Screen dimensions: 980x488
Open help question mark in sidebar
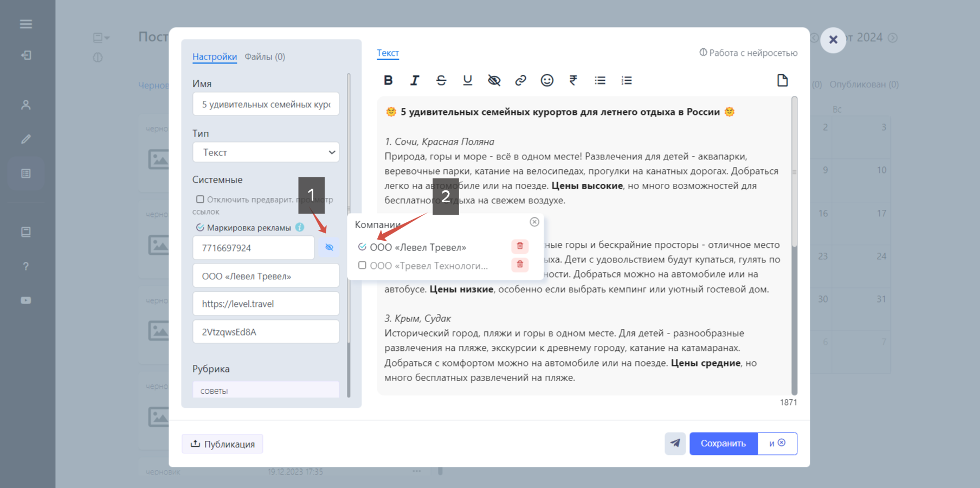(25, 266)
